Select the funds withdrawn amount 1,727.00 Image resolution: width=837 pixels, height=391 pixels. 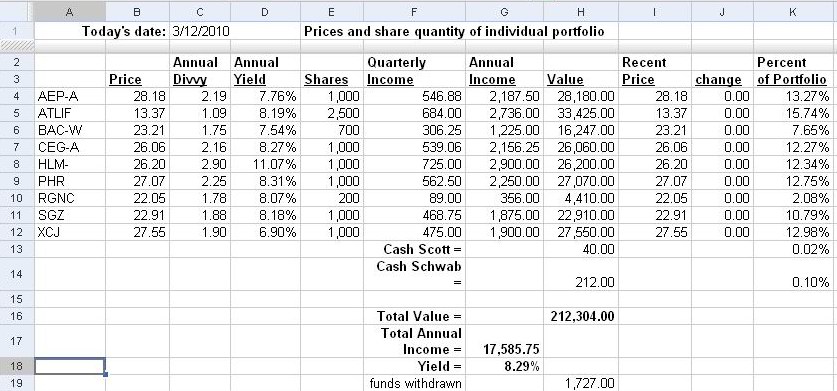click(581, 383)
